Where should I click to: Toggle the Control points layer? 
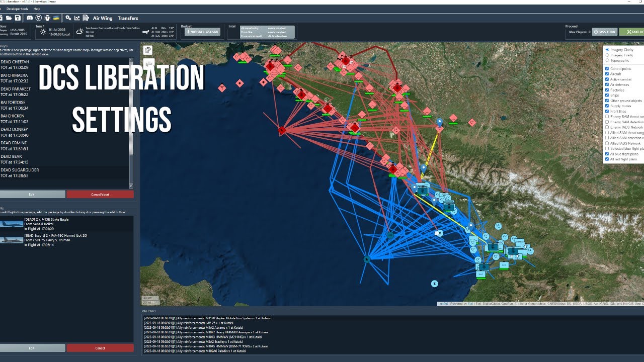607,68
